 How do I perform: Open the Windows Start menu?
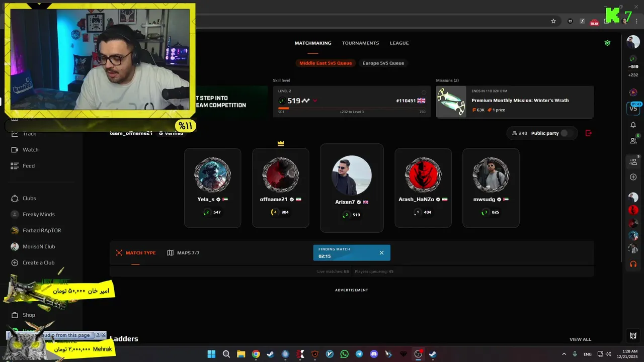click(x=211, y=354)
